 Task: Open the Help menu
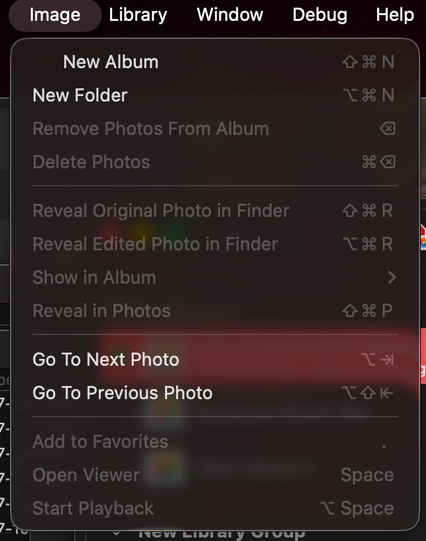coord(395,15)
